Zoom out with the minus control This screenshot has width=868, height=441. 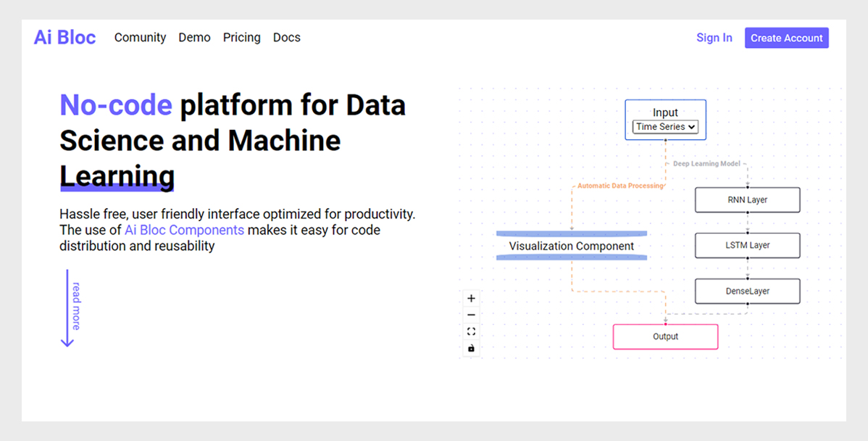[x=471, y=315]
